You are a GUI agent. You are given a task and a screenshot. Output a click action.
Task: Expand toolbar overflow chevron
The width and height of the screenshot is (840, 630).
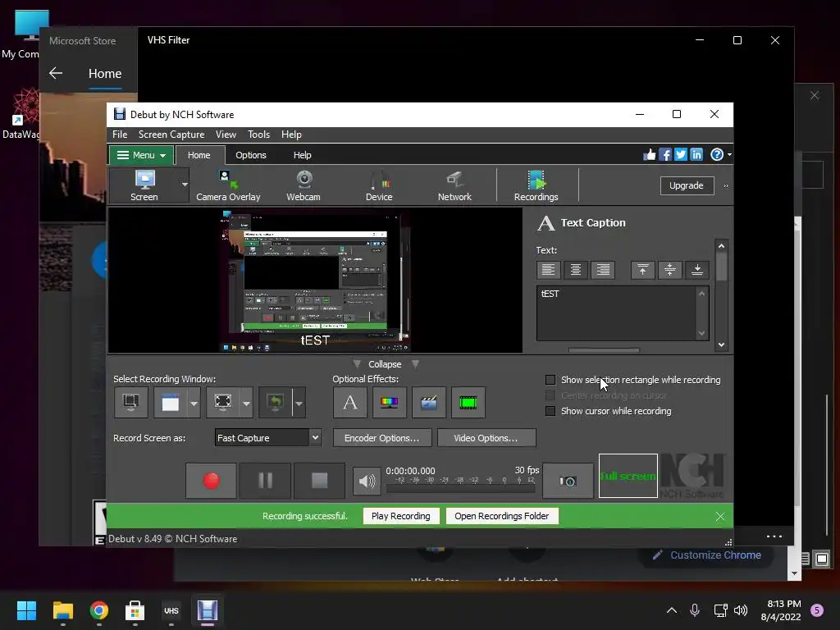point(726,186)
